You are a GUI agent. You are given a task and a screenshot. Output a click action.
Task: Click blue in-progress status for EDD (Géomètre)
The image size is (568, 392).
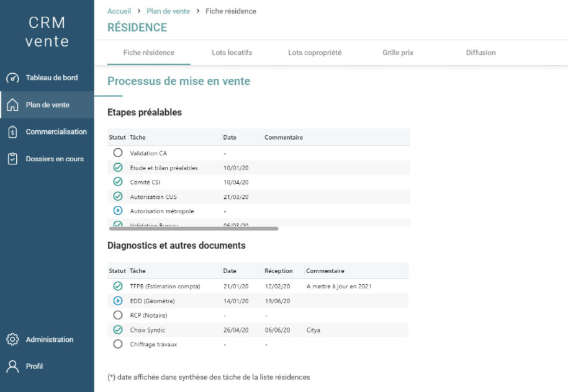click(118, 300)
